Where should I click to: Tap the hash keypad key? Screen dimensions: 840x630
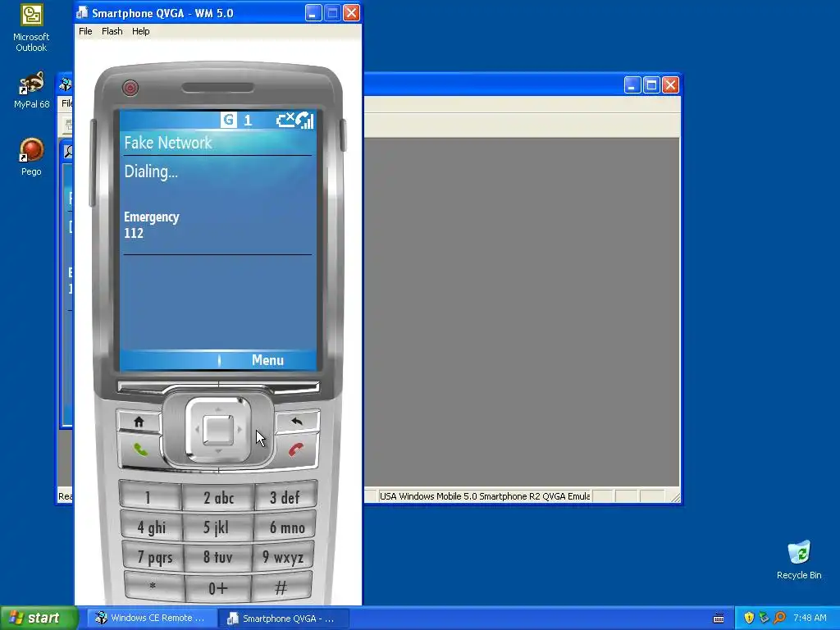click(x=281, y=587)
